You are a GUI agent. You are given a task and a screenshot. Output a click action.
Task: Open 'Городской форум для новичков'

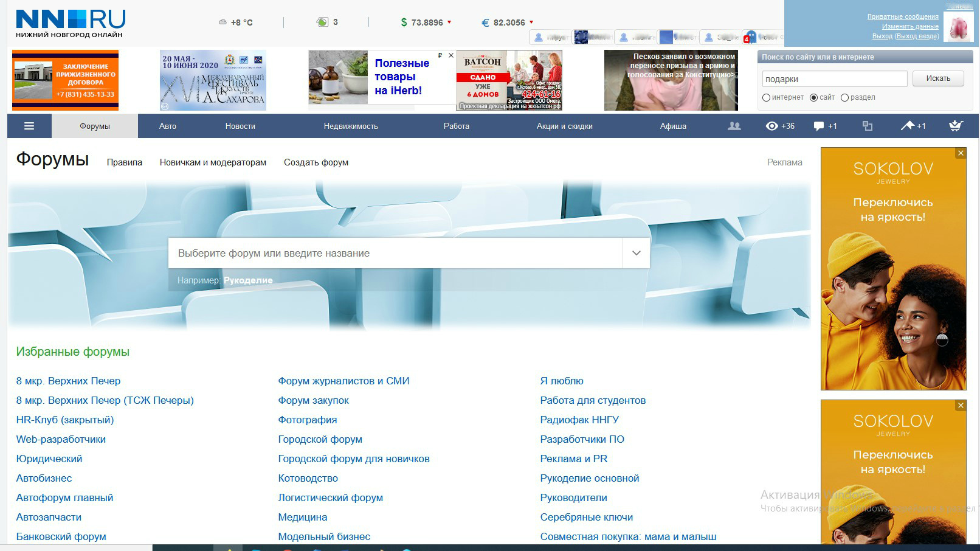[x=354, y=459]
